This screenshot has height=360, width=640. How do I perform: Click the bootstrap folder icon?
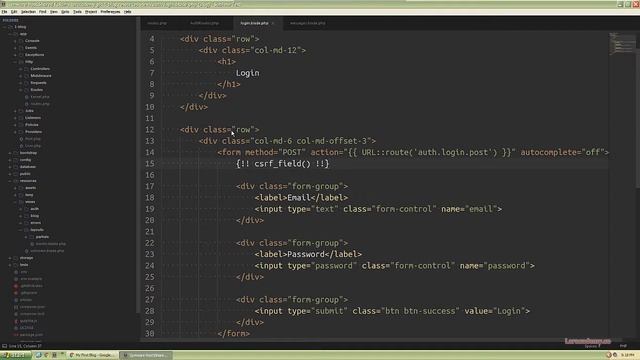pos(16,153)
